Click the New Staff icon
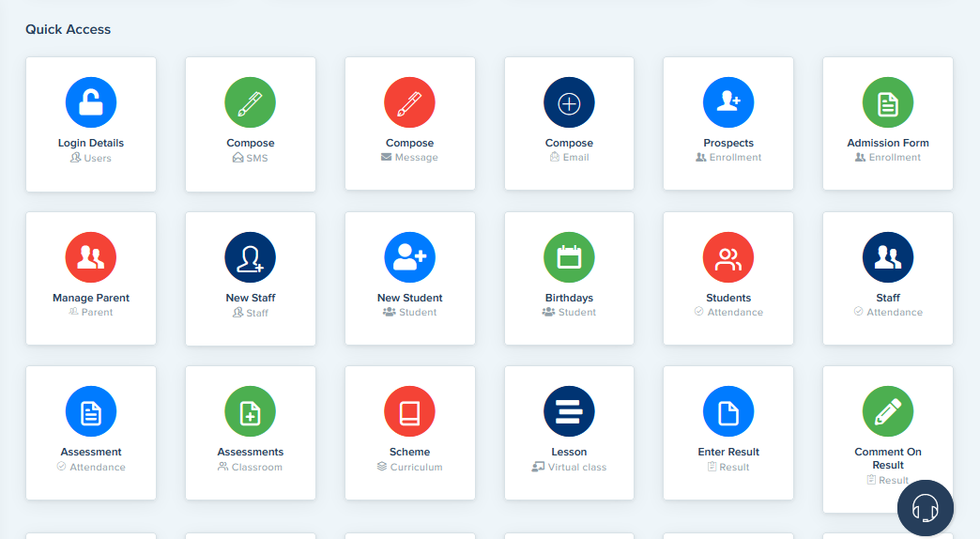 pyautogui.click(x=250, y=257)
